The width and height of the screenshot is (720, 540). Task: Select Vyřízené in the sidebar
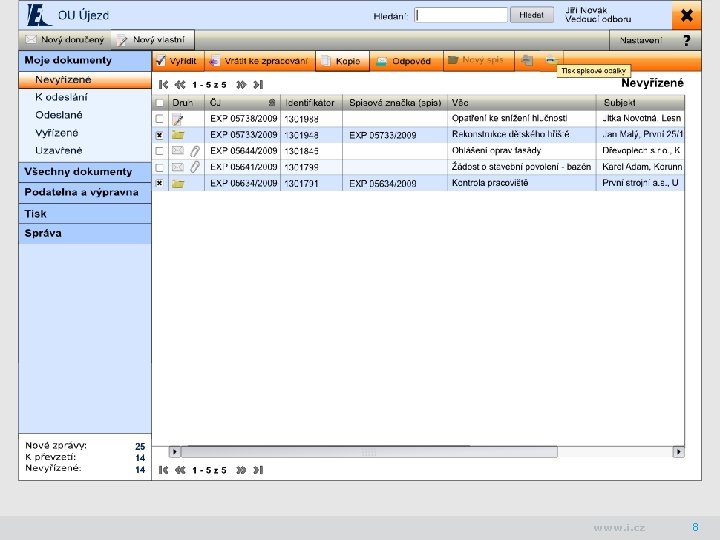(56, 133)
